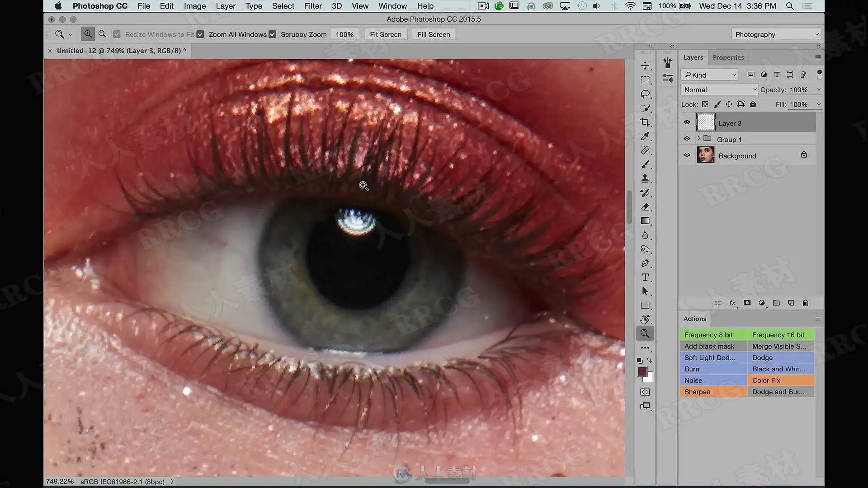This screenshot has width=868, height=488.
Task: Toggle the Scrubby Zoom checkbox
Action: click(272, 34)
